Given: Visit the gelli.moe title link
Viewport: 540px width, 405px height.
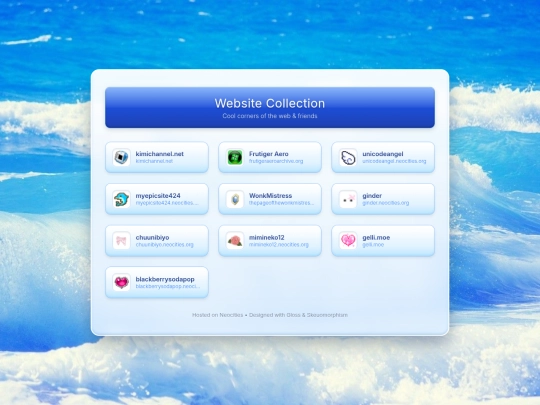Looking at the screenshot, I should coord(376,237).
